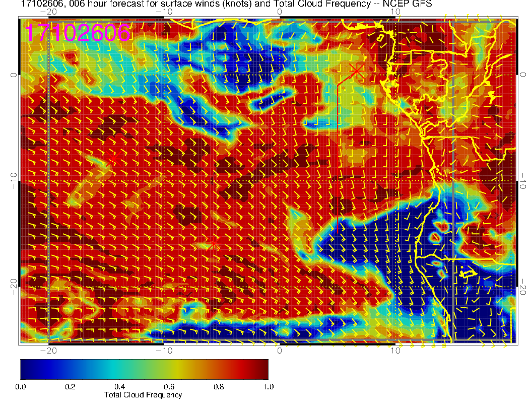Click the small red asterisk near -14, -8

[x=113, y=159]
